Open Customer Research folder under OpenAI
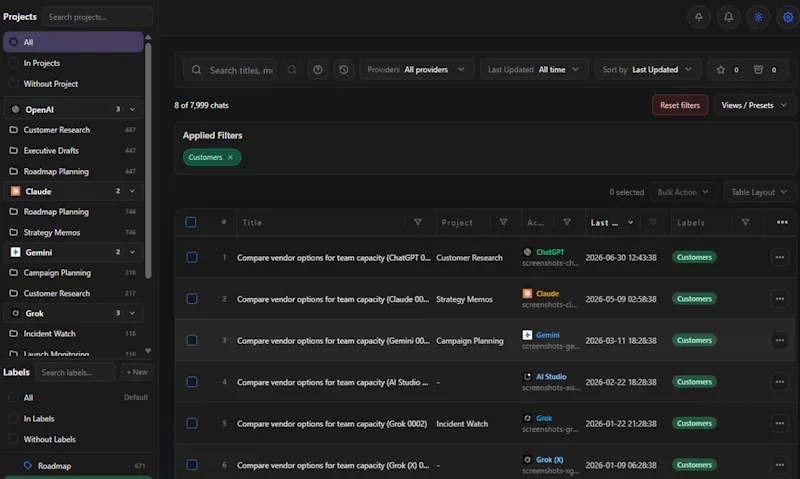 point(73,130)
